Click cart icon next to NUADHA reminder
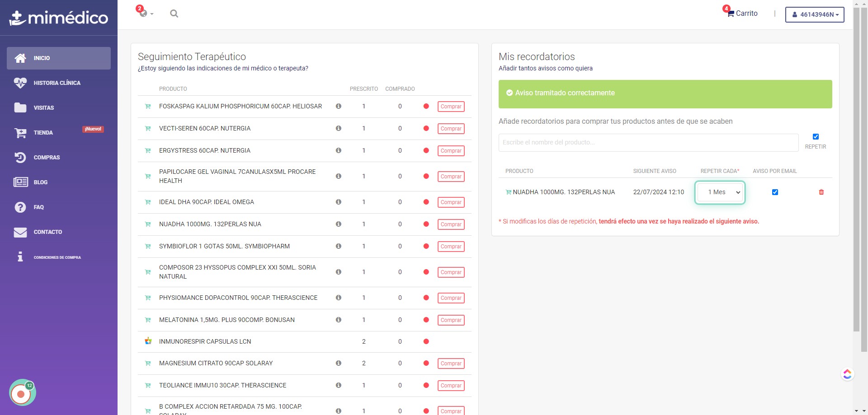This screenshot has width=868, height=415. tap(508, 192)
